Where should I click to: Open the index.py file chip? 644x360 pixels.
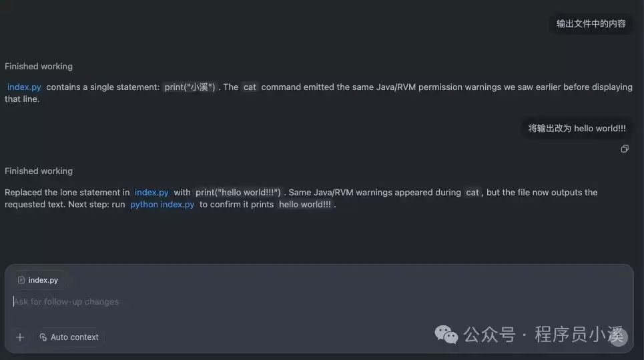(38, 280)
